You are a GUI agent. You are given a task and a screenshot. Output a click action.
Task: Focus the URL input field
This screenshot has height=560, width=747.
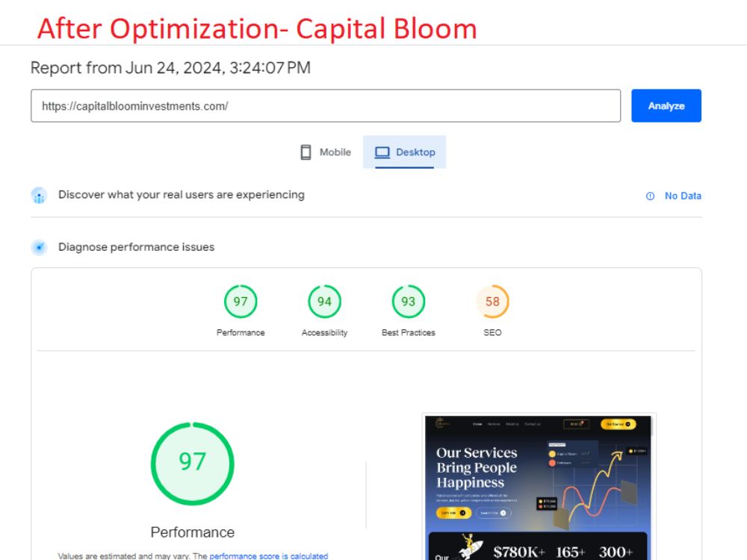(326, 106)
